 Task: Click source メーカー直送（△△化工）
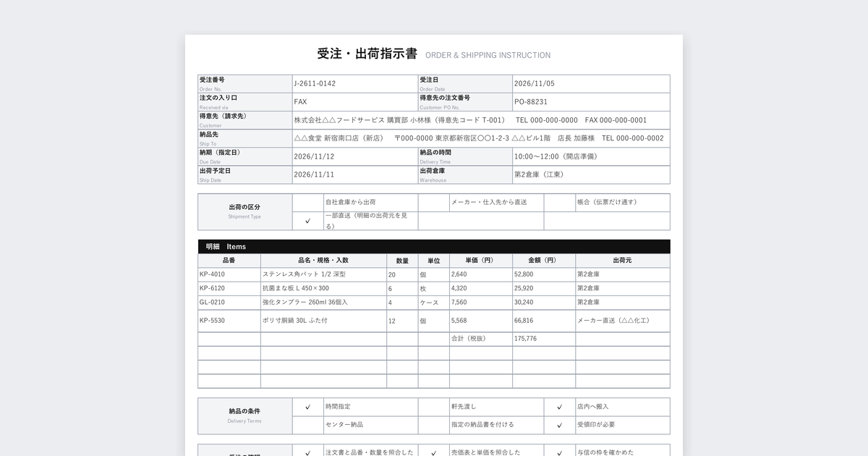[x=613, y=321]
